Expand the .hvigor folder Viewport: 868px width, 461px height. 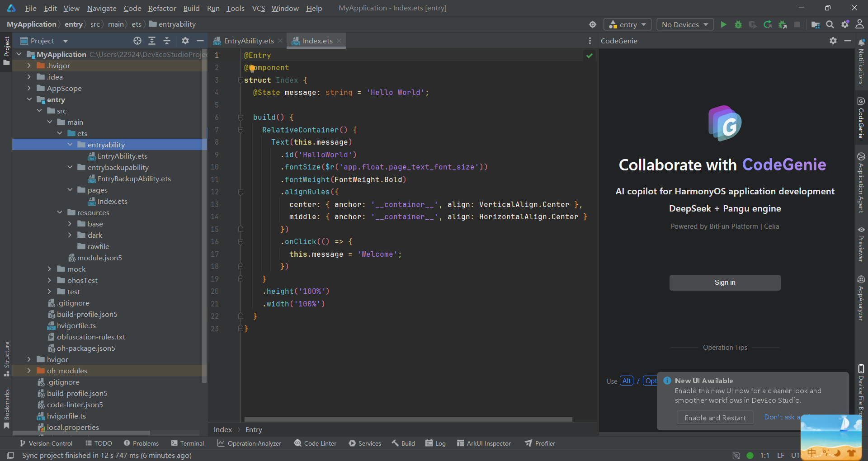pyautogui.click(x=29, y=66)
